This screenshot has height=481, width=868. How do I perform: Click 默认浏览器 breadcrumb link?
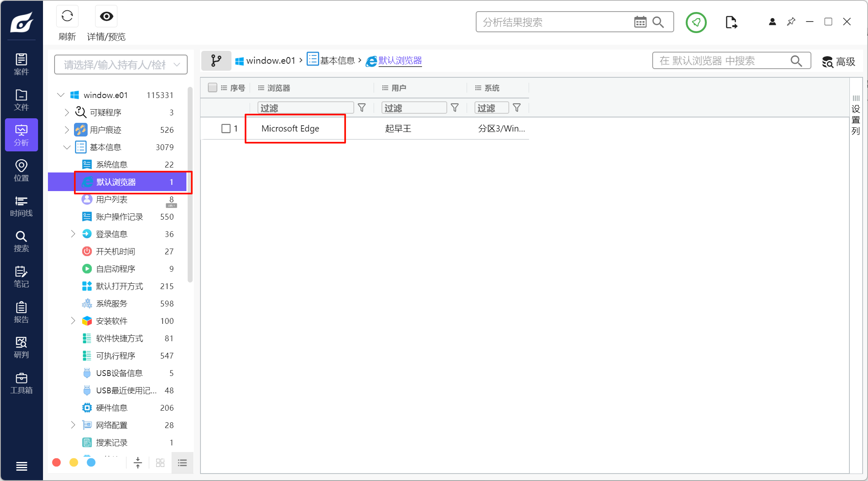pos(400,61)
